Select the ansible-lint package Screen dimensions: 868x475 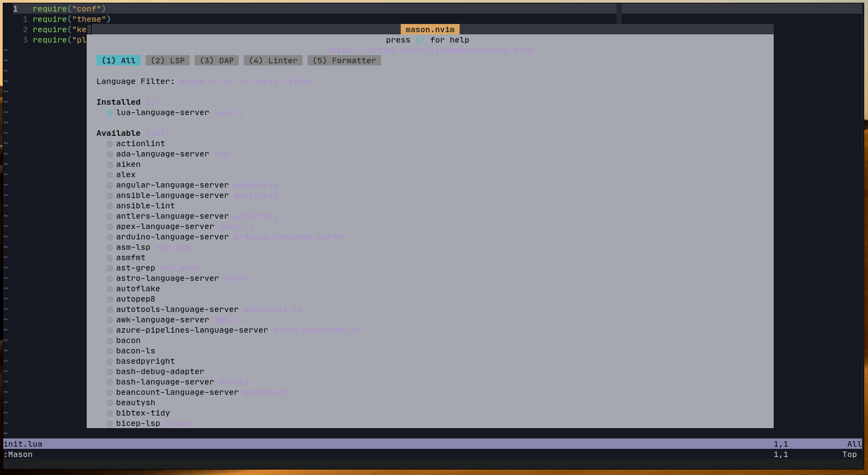(146, 206)
